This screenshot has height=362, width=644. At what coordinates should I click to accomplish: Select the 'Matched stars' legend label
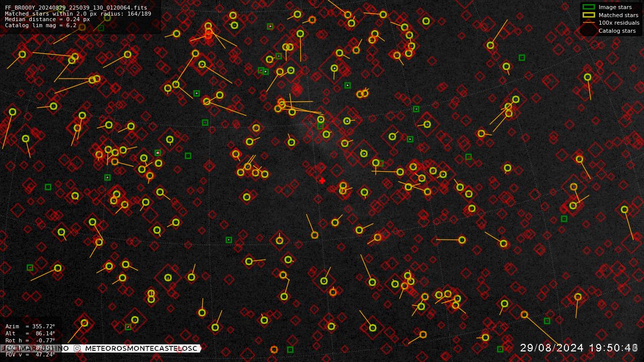click(x=618, y=15)
